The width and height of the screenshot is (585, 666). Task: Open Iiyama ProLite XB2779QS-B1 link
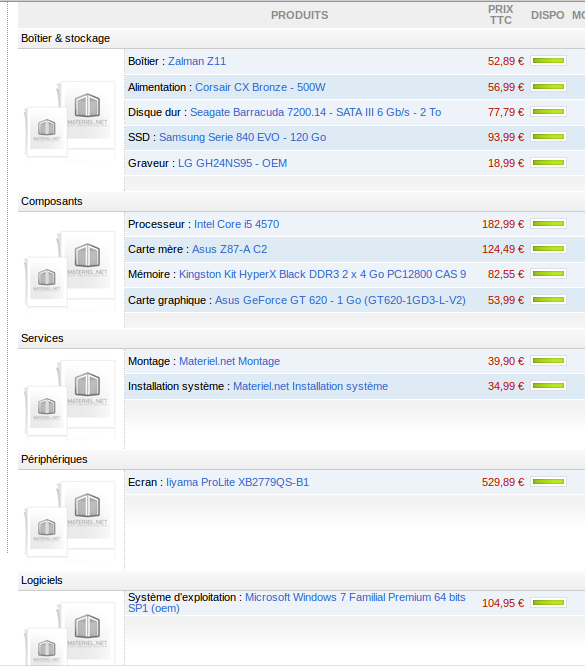[x=237, y=483]
